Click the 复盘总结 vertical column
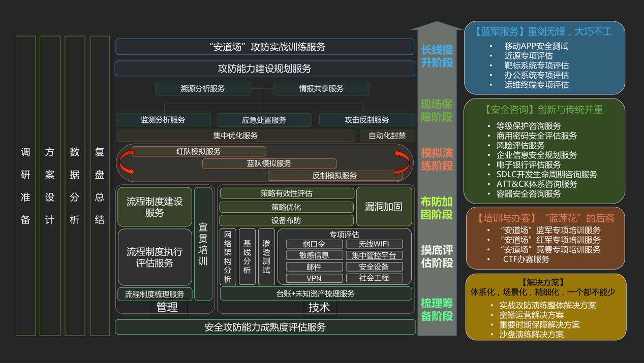The height and width of the screenshot is (363, 644). (x=100, y=186)
